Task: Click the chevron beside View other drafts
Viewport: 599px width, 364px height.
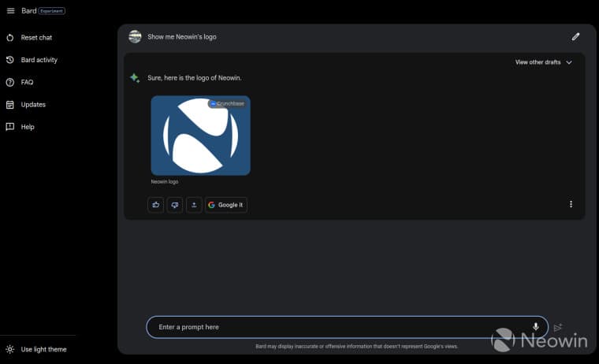Action: 569,62
